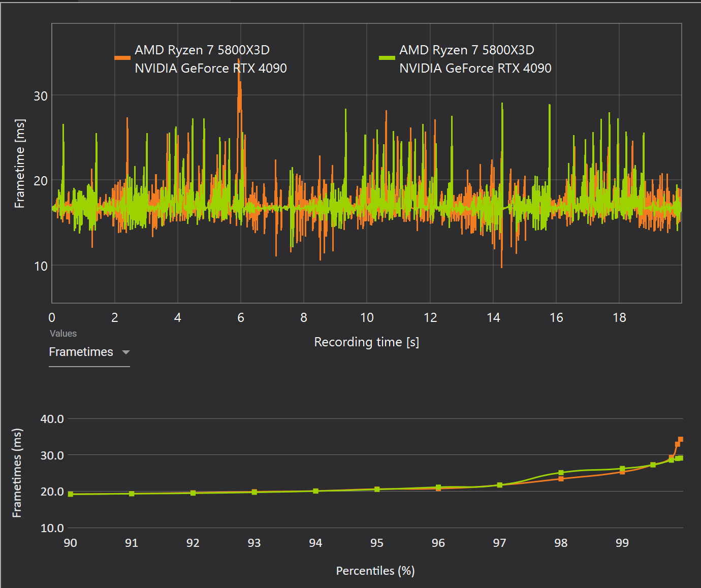The height and width of the screenshot is (588, 701).
Task: Select the green series legend text
Action: [475, 59]
